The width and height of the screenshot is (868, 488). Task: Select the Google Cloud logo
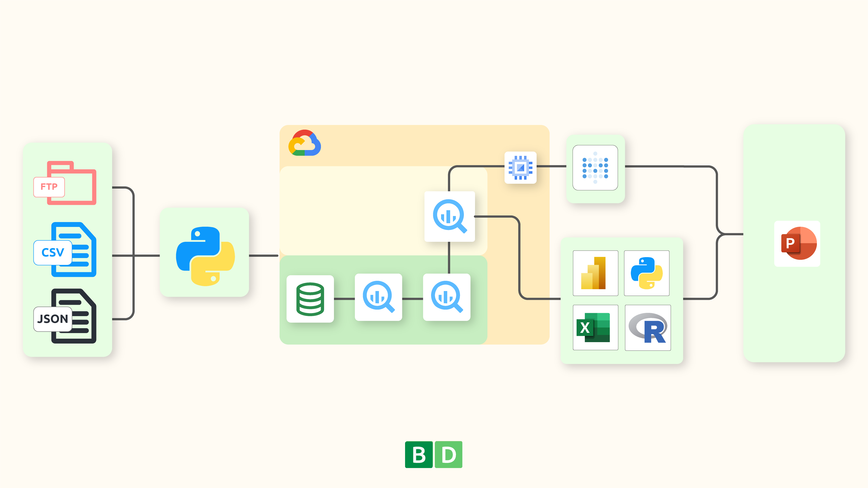(305, 143)
